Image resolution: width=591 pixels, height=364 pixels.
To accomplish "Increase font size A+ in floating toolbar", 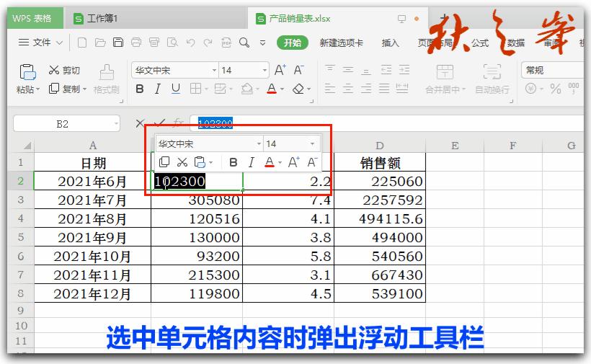I will pyautogui.click(x=293, y=162).
